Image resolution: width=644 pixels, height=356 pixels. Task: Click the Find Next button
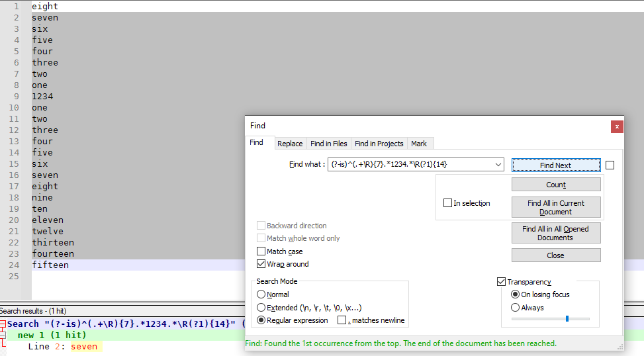point(556,165)
